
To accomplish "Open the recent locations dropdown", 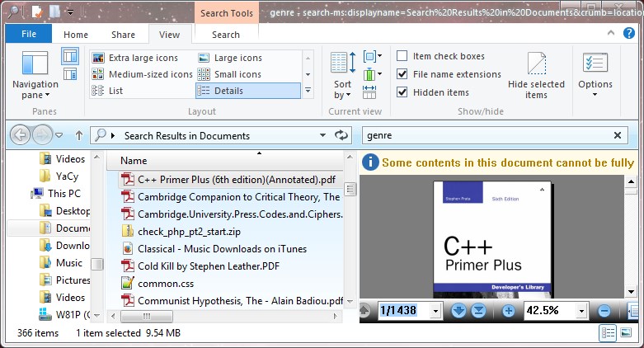I will pos(59,135).
